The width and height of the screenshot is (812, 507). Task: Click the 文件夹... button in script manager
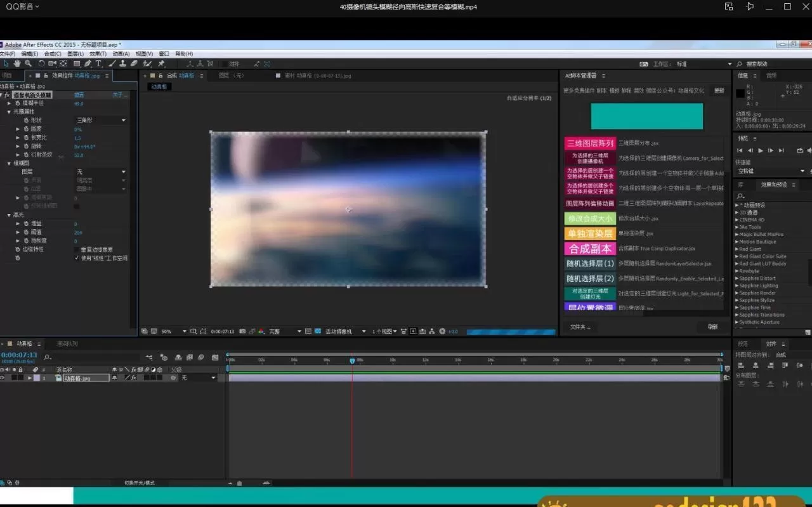click(580, 327)
